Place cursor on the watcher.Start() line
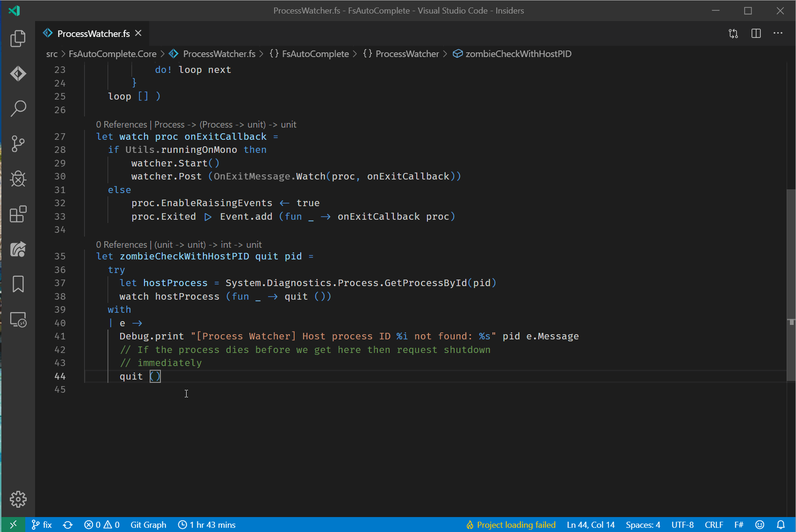This screenshot has width=796, height=532. [x=175, y=163]
